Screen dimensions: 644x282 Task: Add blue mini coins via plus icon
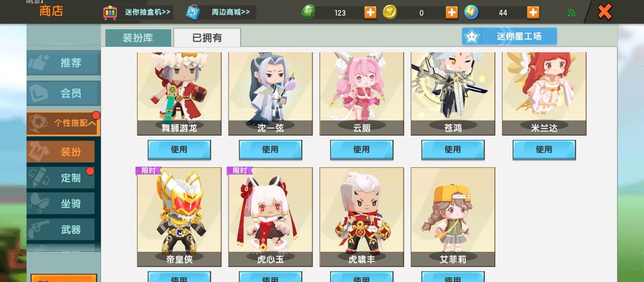tap(533, 13)
